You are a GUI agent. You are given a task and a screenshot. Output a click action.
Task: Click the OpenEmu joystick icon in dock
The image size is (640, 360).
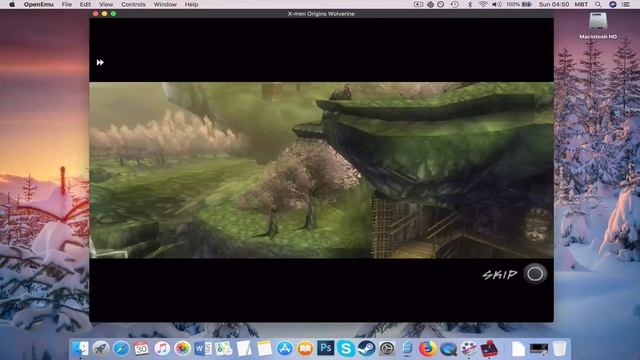point(489,349)
